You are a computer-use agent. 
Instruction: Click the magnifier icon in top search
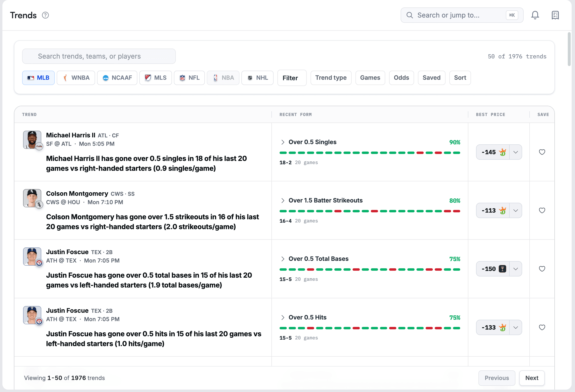pos(410,15)
